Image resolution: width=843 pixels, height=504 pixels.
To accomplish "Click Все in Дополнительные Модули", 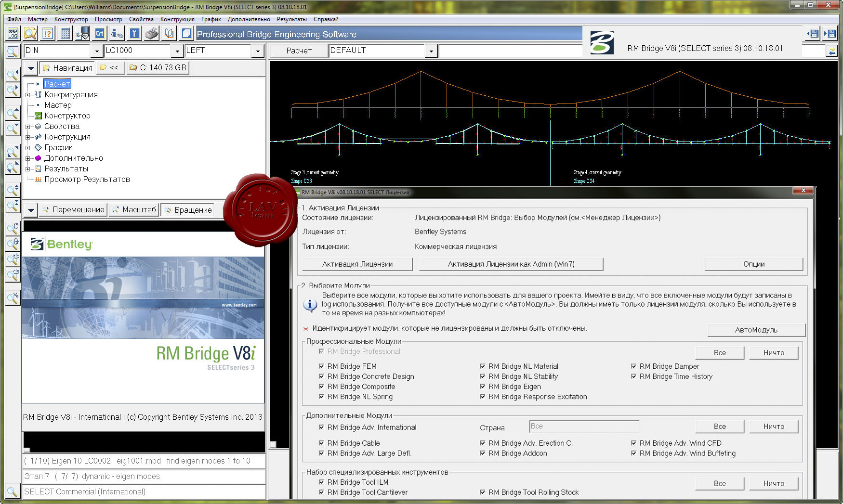I will coord(720,426).
